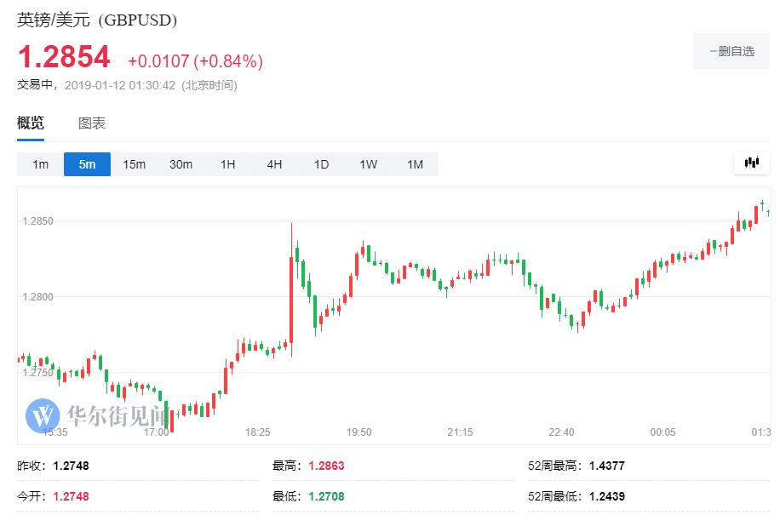Screen dimensions: 780x532
Task: Select the 1m timeframe
Action: coord(40,164)
